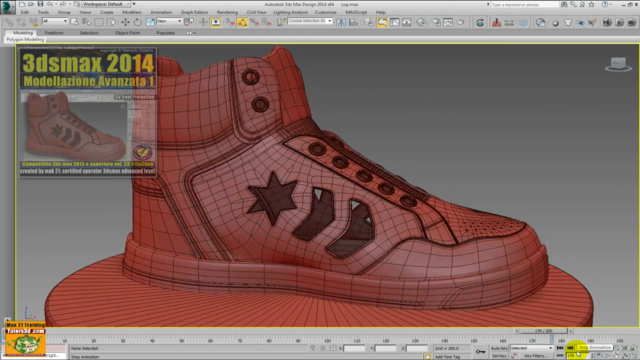Click the Set Keys large key icon
This screenshot has width=640, height=360.
tap(480, 351)
